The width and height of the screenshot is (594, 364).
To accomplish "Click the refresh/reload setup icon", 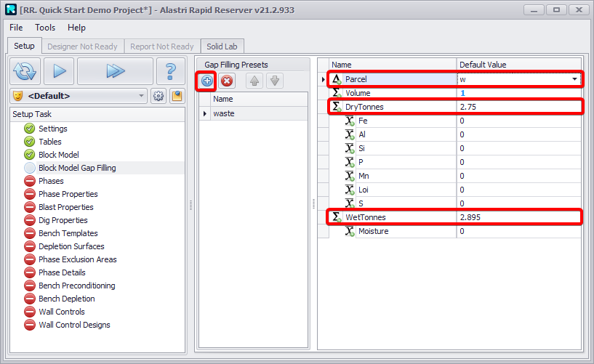I will click(x=25, y=71).
